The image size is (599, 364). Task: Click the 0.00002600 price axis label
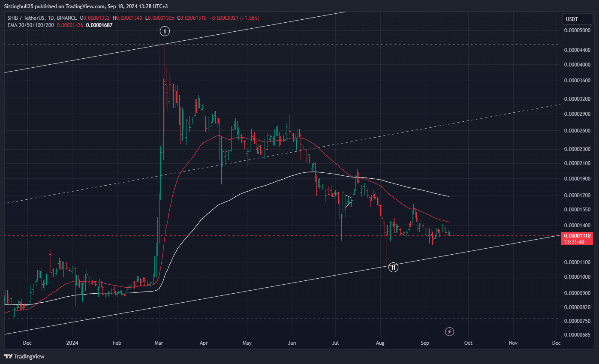[578, 131]
